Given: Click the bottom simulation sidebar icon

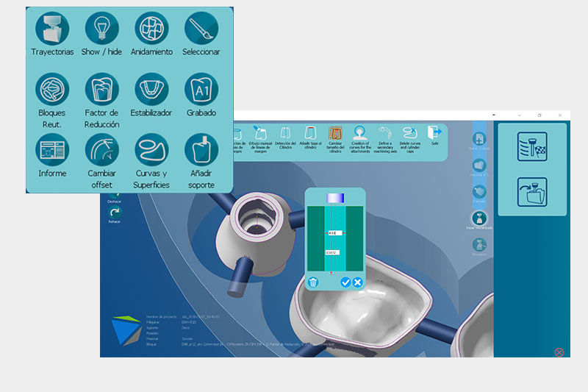Looking at the screenshot, I should (479, 246).
